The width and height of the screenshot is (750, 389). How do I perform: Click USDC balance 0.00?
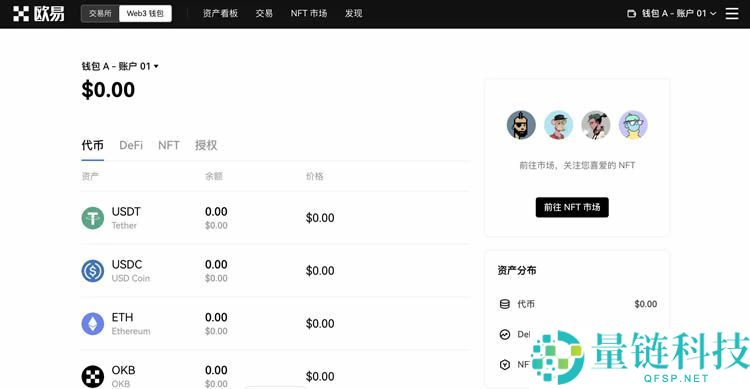tap(216, 265)
